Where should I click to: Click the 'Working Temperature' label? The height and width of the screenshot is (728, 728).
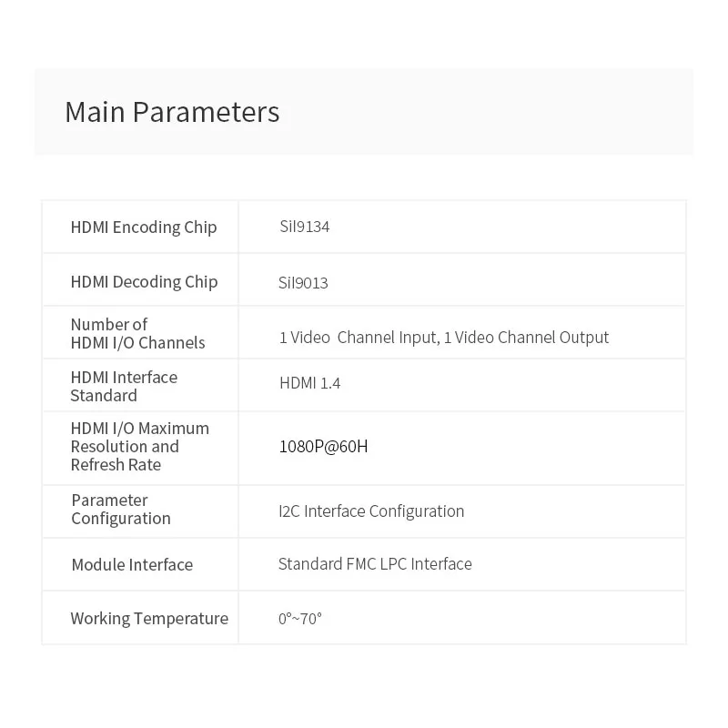point(149,619)
